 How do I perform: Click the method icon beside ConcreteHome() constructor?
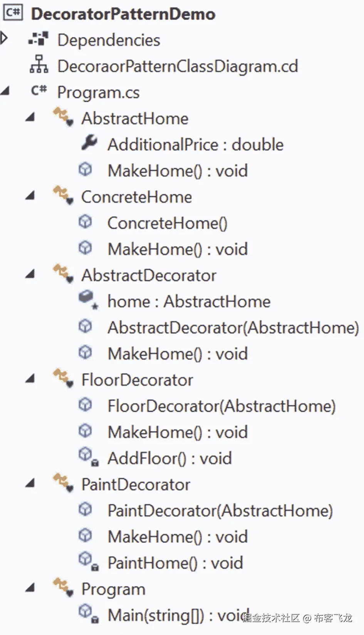point(86,222)
